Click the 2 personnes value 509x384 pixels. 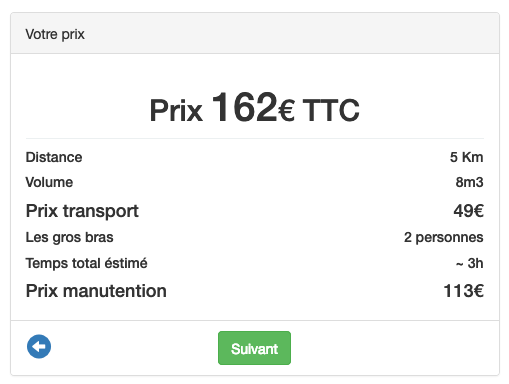pyautogui.click(x=444, y=237)
